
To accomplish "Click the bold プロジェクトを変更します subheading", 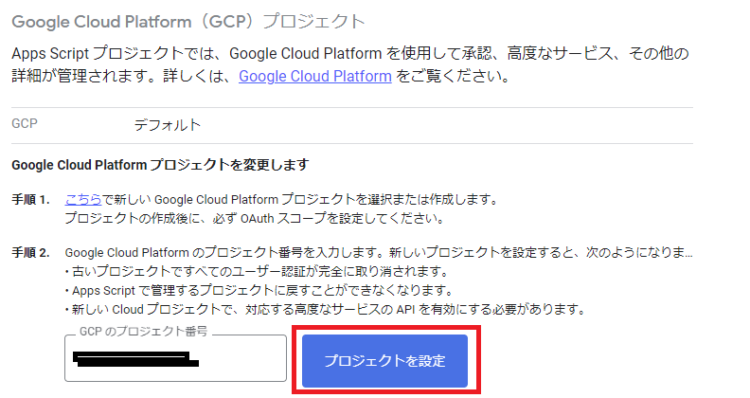I will [x=160, y=165].
